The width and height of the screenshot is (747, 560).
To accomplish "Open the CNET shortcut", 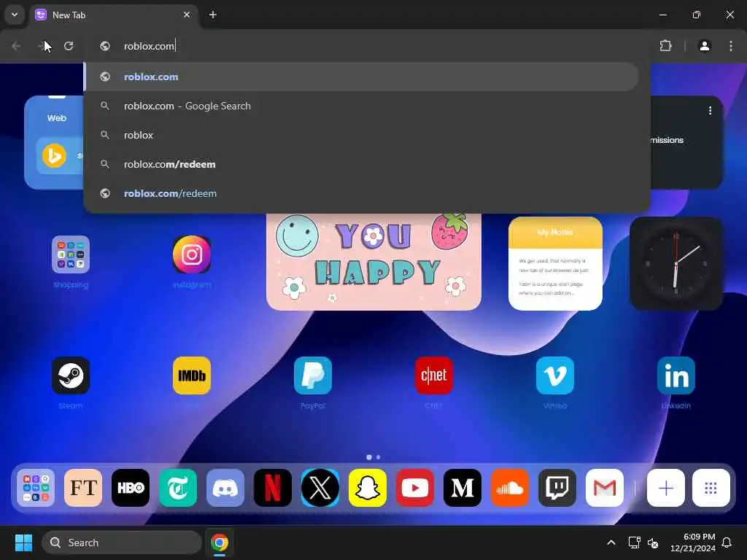I will [x=433, y=376].
